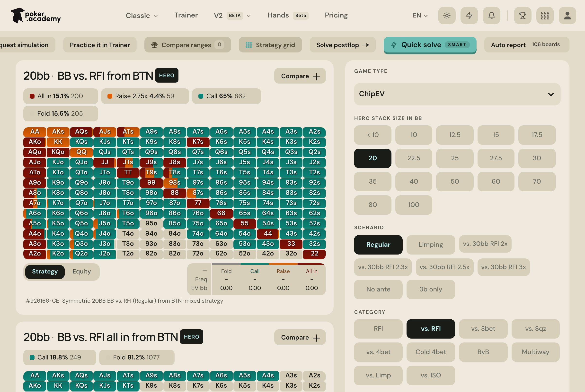Choose the vs. Limp category

[378, 375]
